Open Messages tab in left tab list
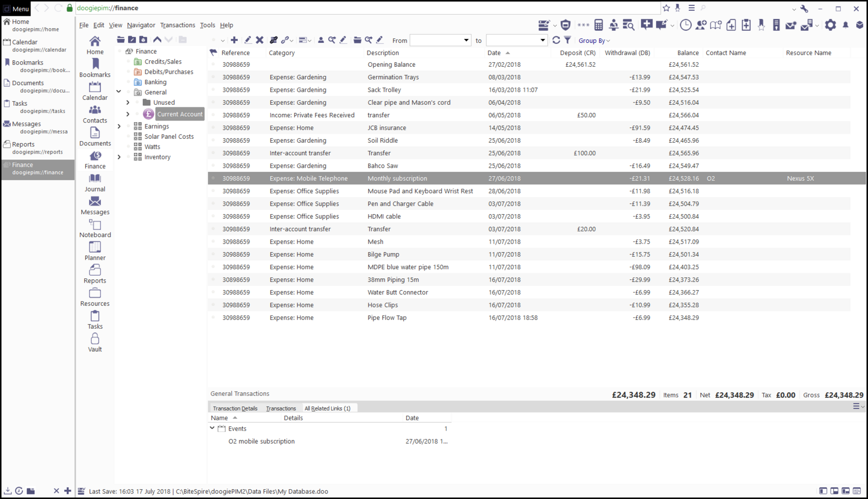Screen dimensions: 868x499 pos(38,127)
